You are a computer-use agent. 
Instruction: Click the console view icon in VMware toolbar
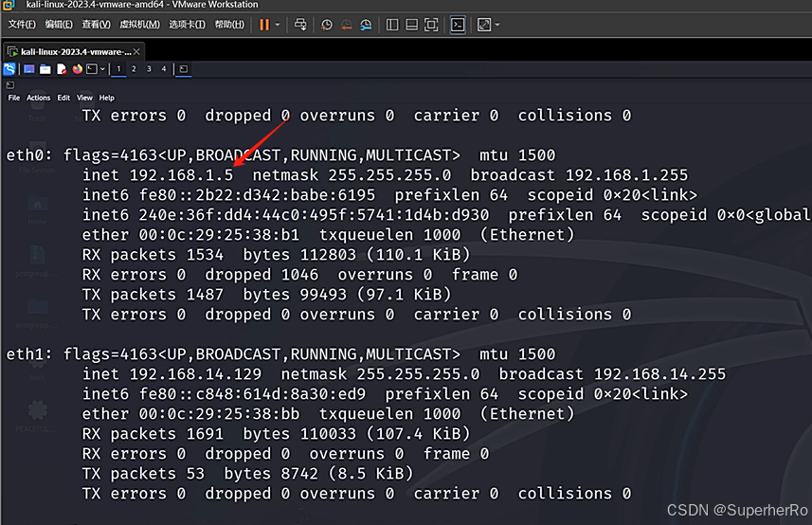458,25
